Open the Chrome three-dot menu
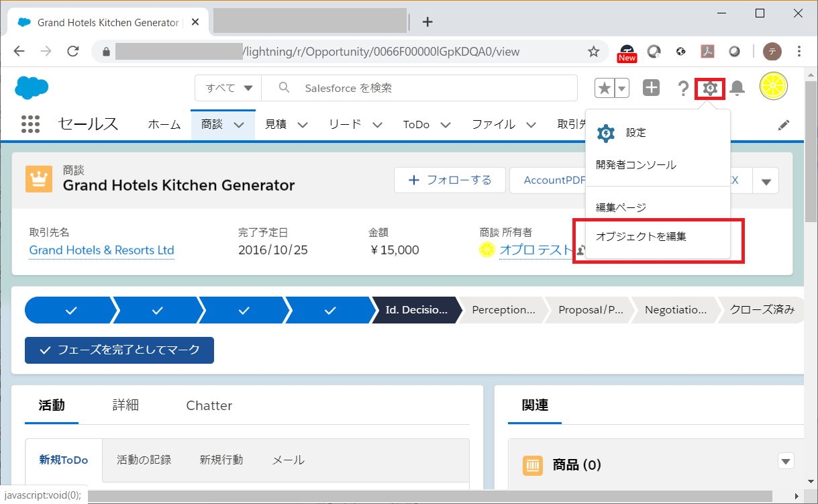818x504 pixels. [799, 51]
